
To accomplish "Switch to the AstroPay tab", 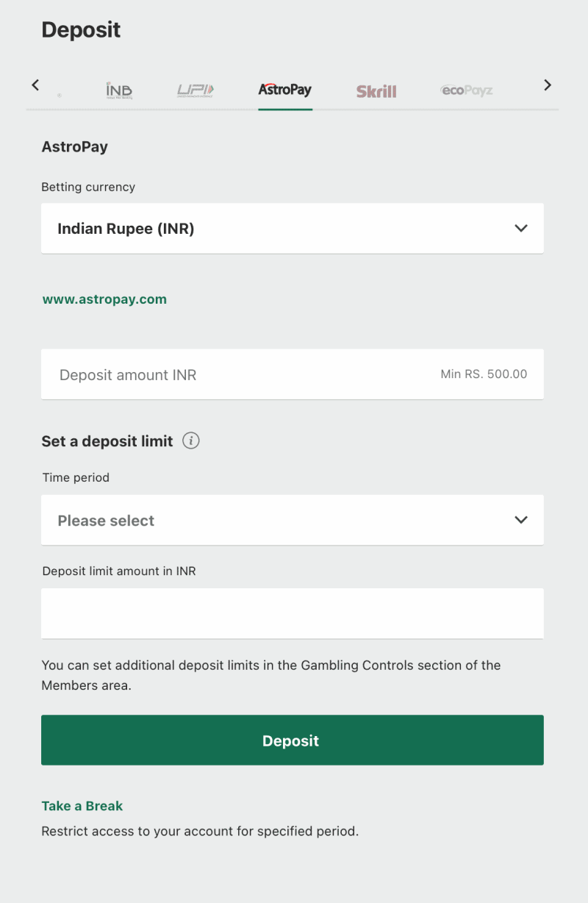I will click(x=285, y=90).
